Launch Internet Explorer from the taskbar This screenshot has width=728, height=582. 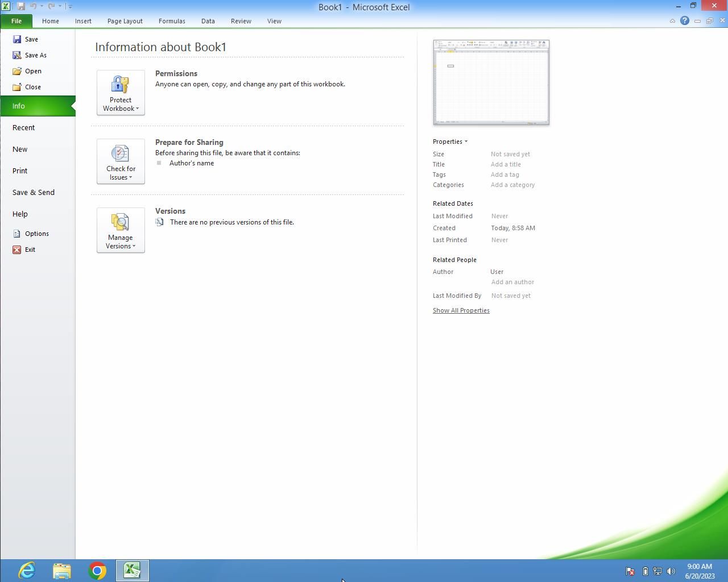click(x=27, y=570)
